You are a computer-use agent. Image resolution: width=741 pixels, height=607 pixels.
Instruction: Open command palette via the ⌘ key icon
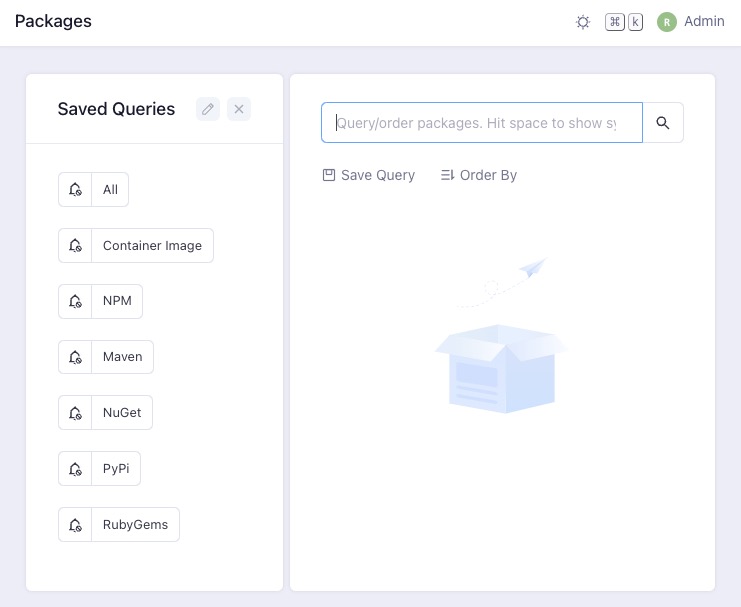[614, 22]
